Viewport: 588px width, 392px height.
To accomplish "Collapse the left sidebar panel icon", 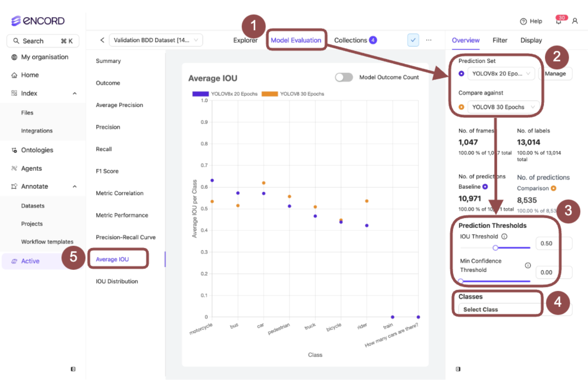I will click(x=73, y=369).
